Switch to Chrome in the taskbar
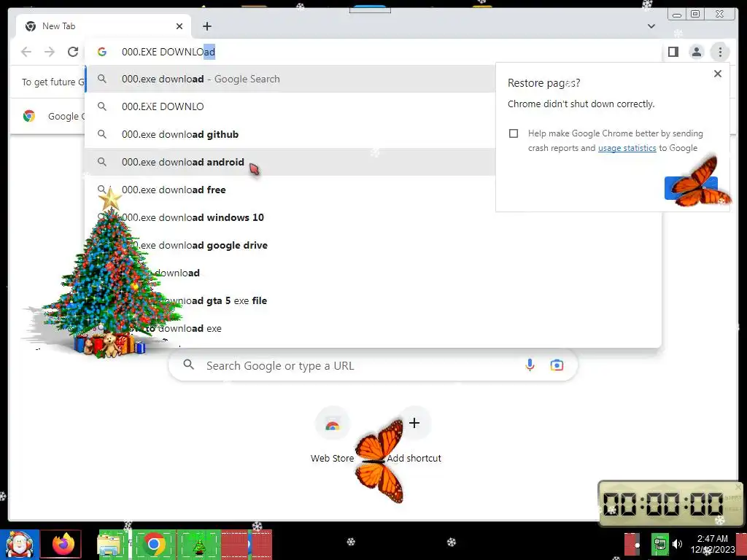Screen dimensions: 747x560 click(x=153, y=544)
